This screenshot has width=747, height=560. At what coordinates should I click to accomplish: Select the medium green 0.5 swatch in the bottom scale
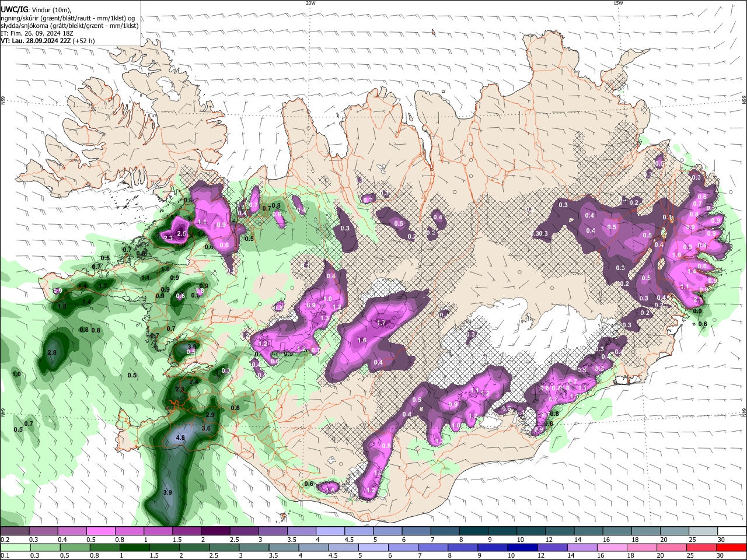[x=74, y=547]
